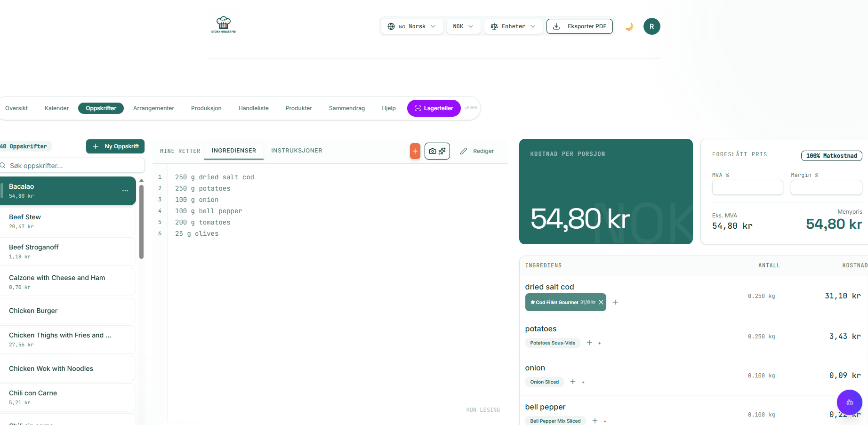Open the Bacalao recipe options menu
The image size is (868, 425).
[x=125, y=191]
